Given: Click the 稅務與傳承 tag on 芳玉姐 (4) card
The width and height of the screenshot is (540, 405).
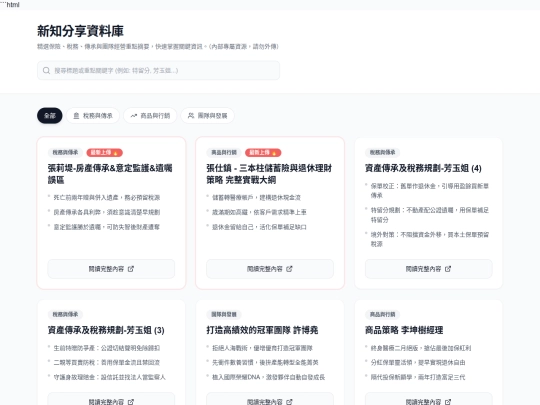Looking at the screenshot, I should 383,152.
